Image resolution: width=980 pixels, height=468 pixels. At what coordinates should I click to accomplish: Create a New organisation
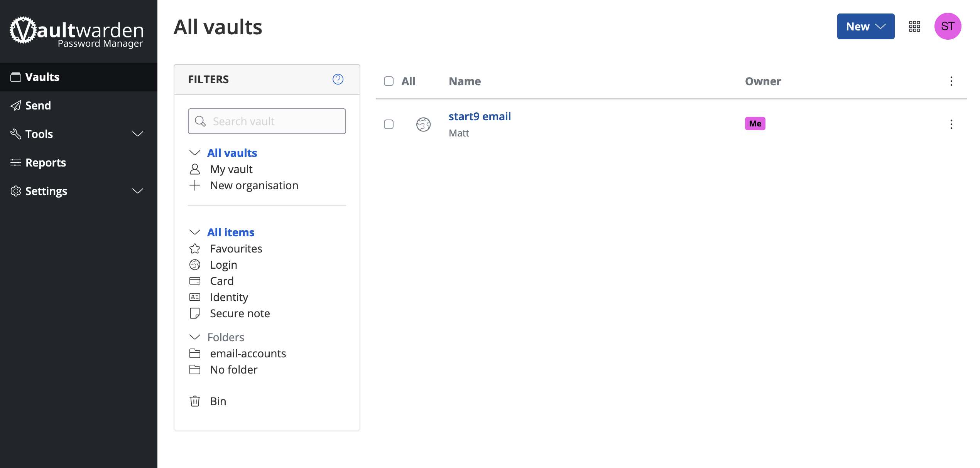click(253, 185)
